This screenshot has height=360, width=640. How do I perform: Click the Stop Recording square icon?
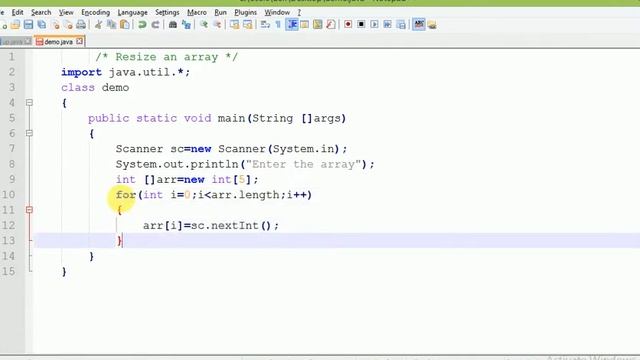tap(361, 24)
